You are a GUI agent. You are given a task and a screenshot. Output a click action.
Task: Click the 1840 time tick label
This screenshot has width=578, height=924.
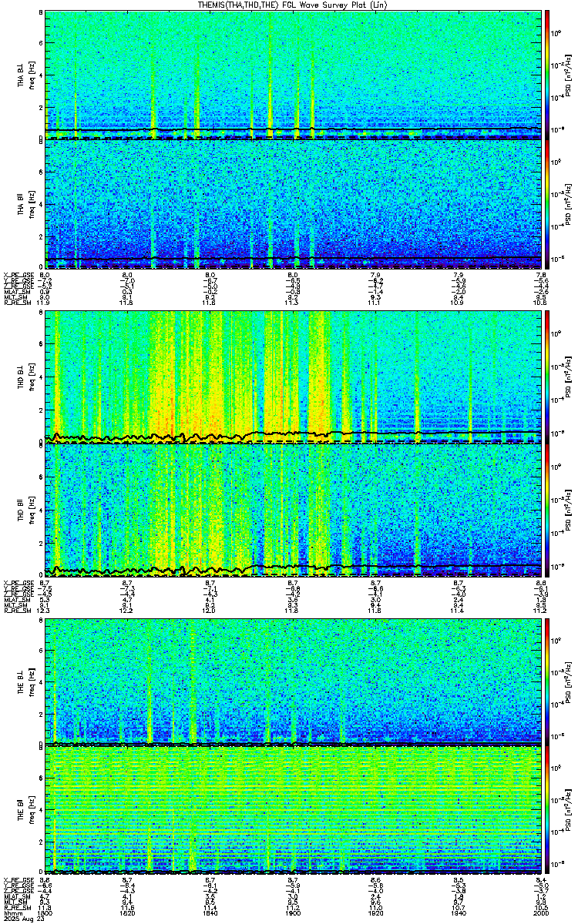(210, 913)
